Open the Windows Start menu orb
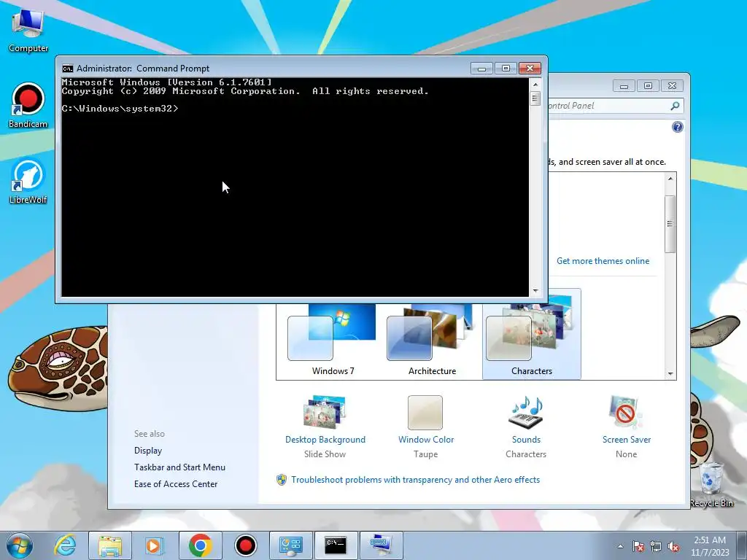The image size is (747, 560). point(19,545)
